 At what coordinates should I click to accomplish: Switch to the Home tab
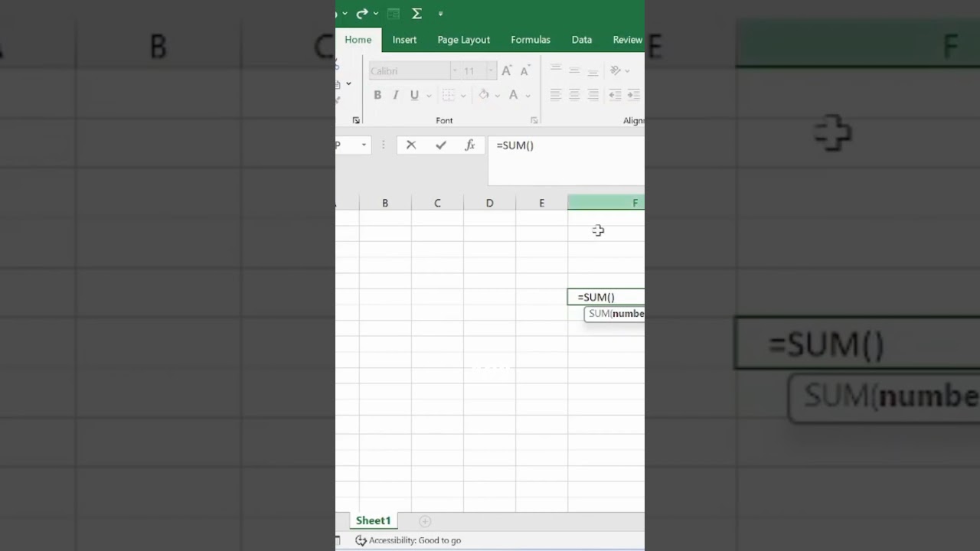click(x=358, y=40)
